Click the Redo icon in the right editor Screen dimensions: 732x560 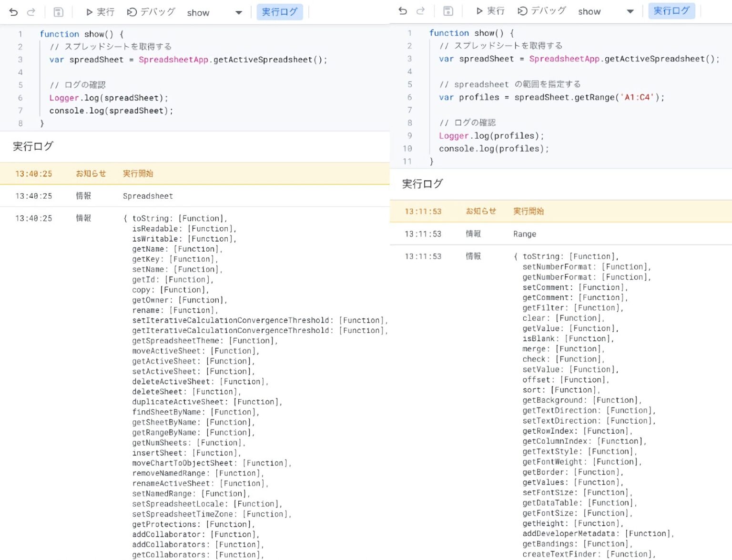click(421, 11)
